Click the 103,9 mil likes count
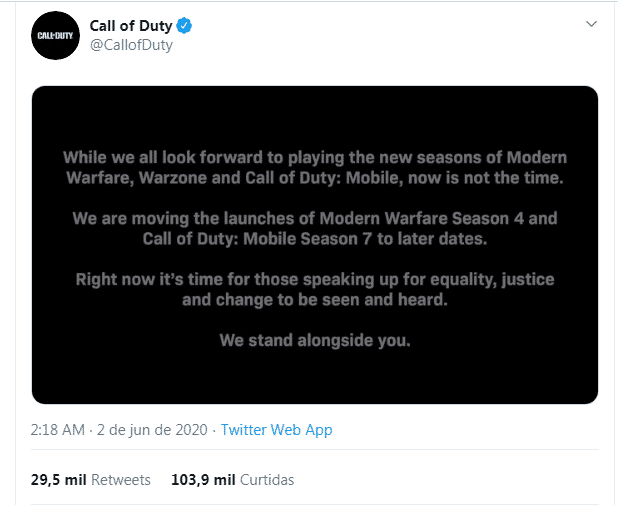 204,480
